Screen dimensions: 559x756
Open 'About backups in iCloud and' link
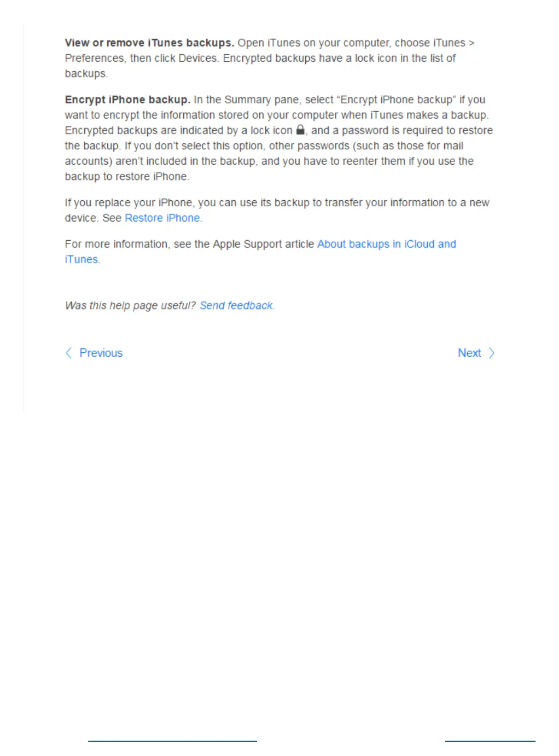tap(387, 244)
